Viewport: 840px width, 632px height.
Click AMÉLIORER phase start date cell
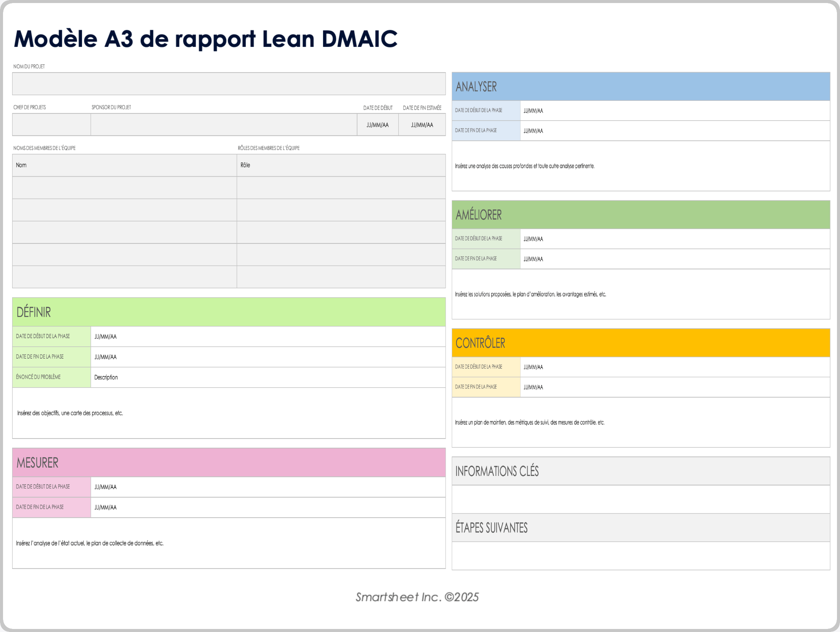click(x=673, y=239)
